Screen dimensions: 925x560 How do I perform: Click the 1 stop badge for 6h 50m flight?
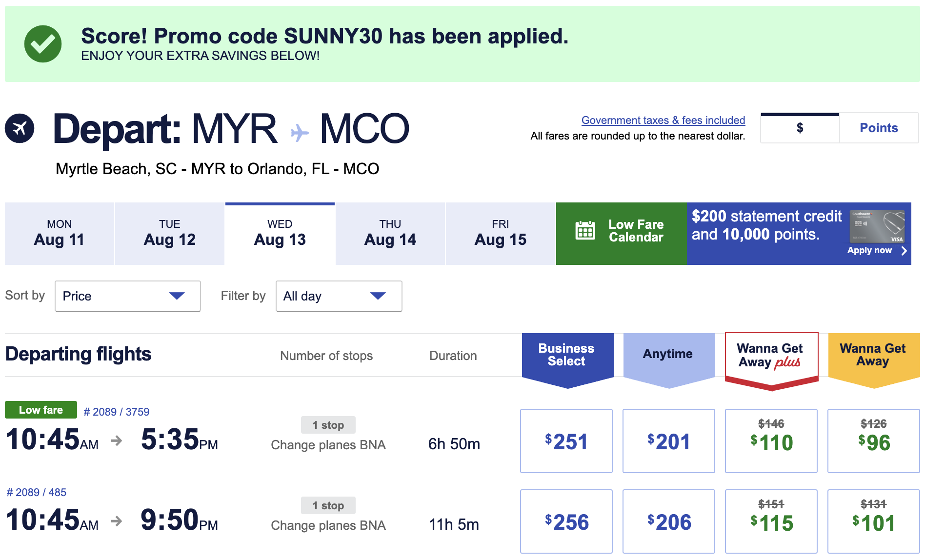[328, 425]
